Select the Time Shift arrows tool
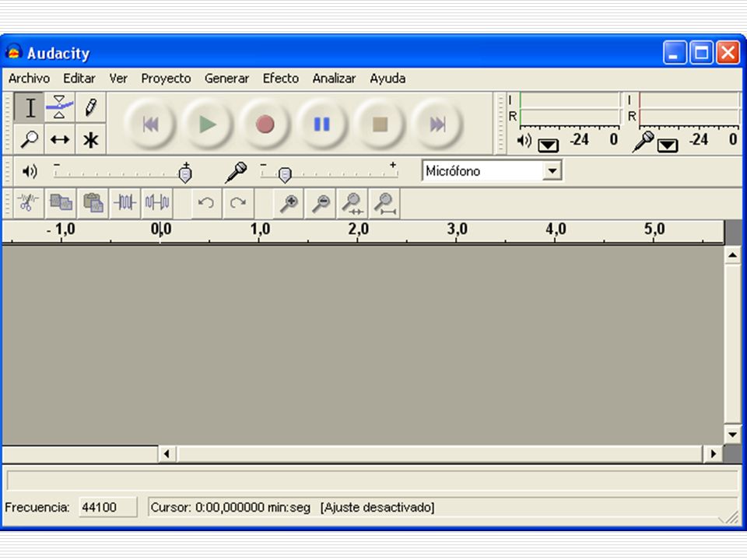This screenshot has width=747, height=560. pyautogui.click(x=60, y=139)
